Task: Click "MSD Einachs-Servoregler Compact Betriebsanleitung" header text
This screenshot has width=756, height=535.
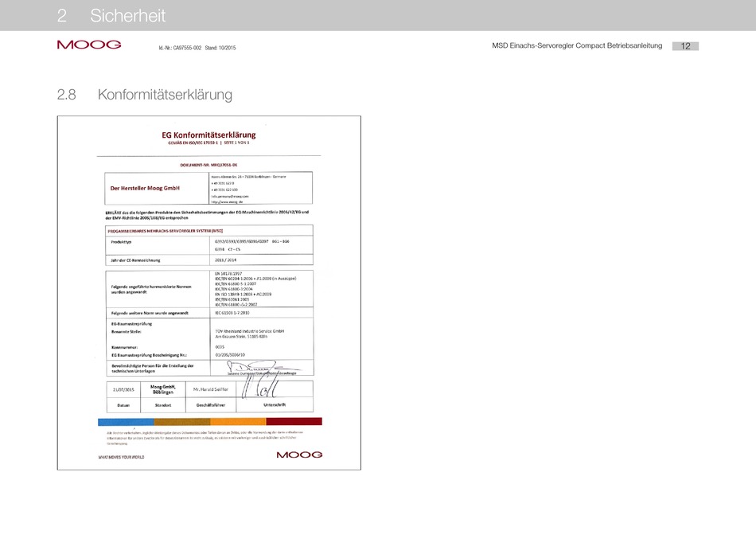Action: [577, 45]
